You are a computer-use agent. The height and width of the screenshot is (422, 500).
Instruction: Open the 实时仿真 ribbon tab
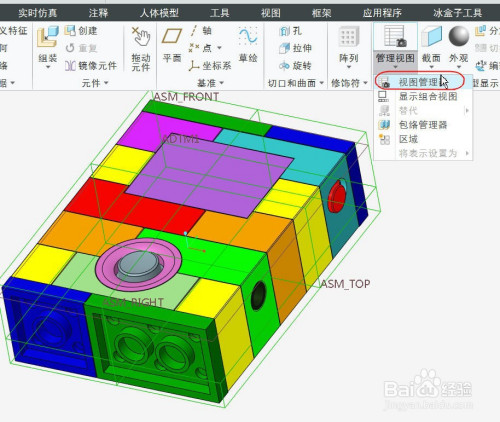tap(38, 13)
